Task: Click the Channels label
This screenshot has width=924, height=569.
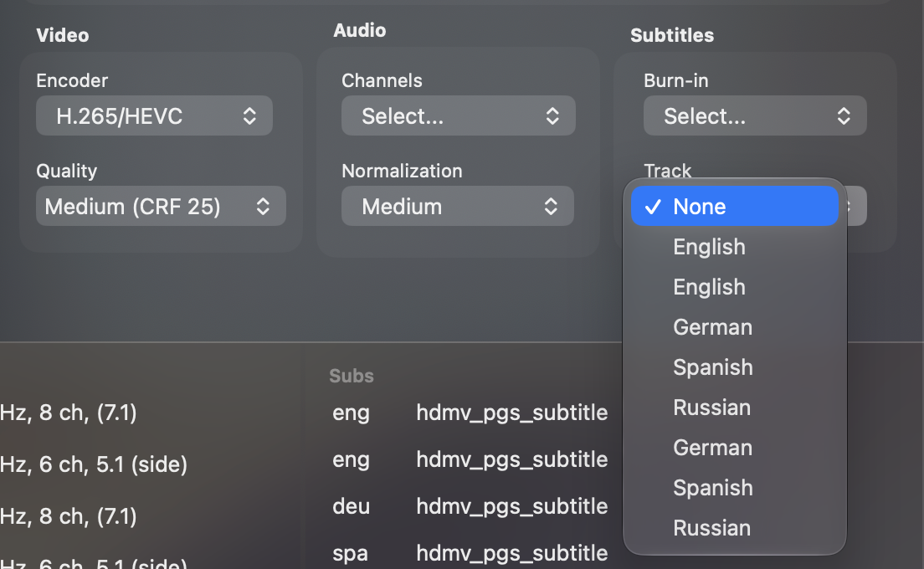Action: (x=382, y=80)
